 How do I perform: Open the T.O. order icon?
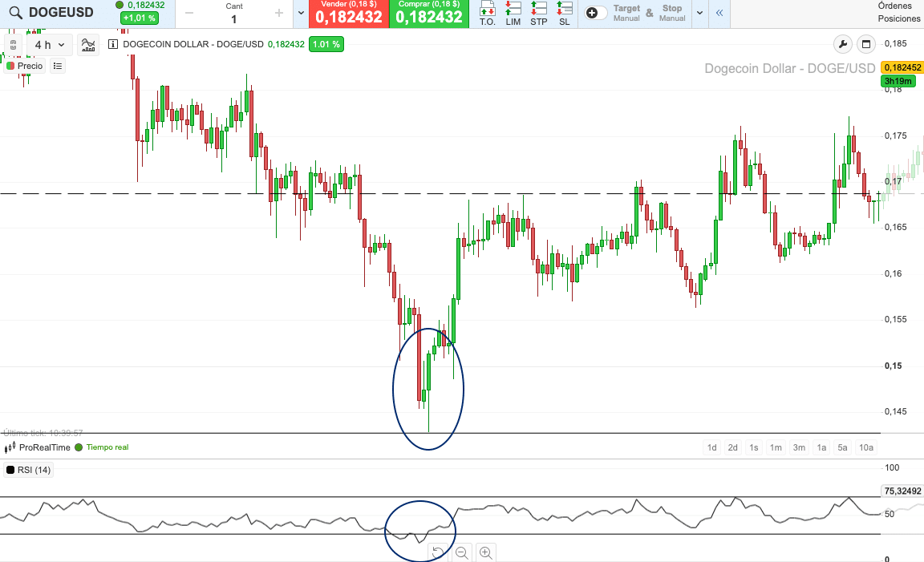(x=487, y=11)
